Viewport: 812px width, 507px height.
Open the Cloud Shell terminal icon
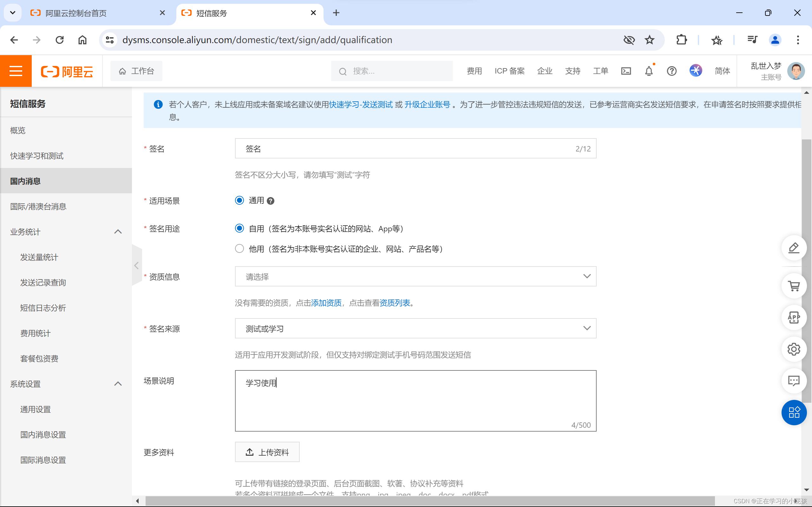click(x=626, y=71)
